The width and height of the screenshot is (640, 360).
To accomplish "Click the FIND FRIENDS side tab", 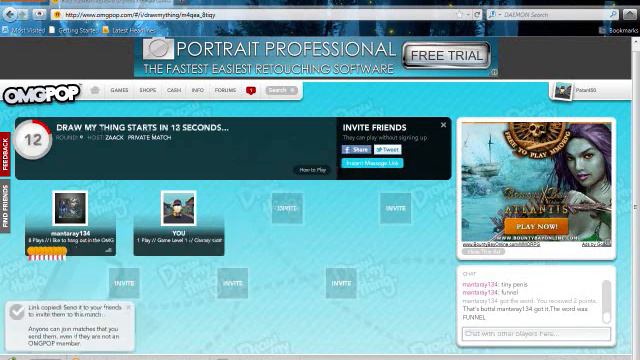I will (5, 205).
